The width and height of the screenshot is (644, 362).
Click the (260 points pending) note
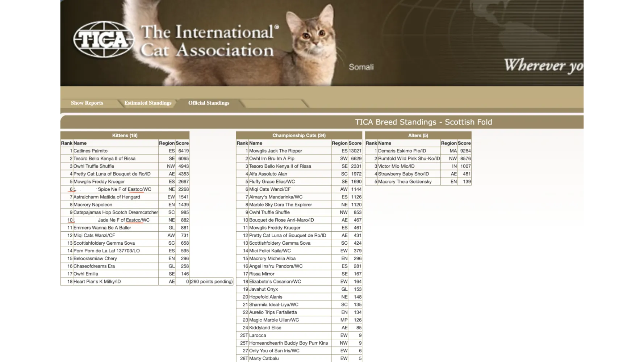pos(211,282)
